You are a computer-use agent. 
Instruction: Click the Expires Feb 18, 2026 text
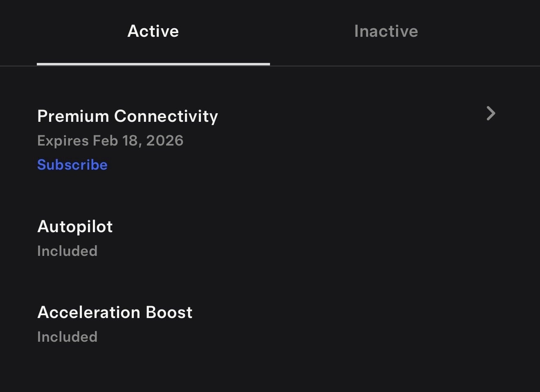[x=110, y=141]
